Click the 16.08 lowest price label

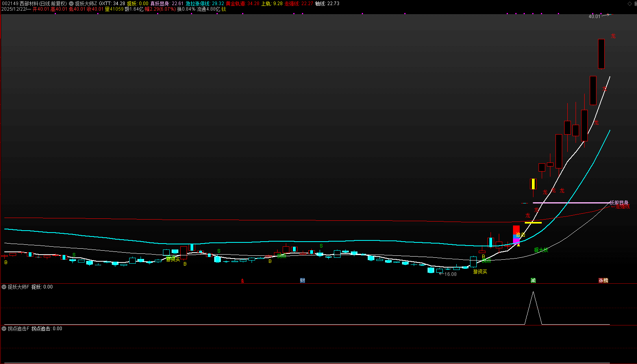tap(450, 274)
